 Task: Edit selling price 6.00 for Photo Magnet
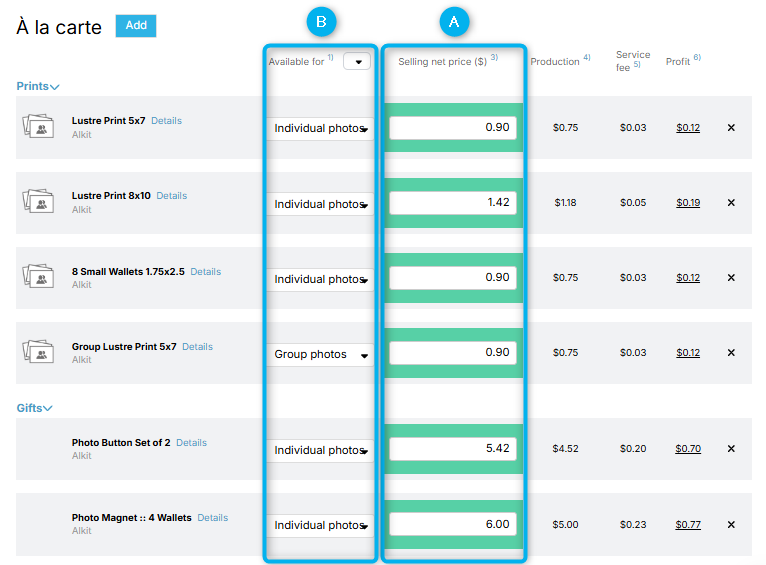453,524
